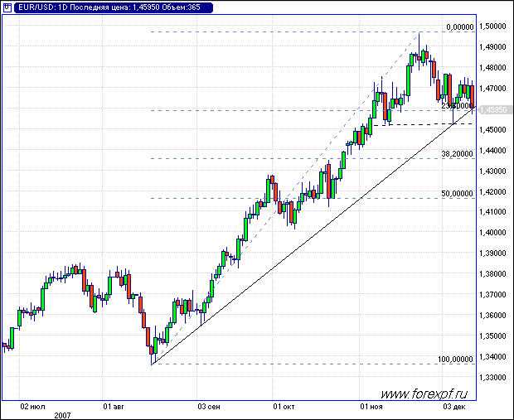This screenshot has height=420, width=514.
Task: Click the 03 дек date marker
Action: point(453,407)
